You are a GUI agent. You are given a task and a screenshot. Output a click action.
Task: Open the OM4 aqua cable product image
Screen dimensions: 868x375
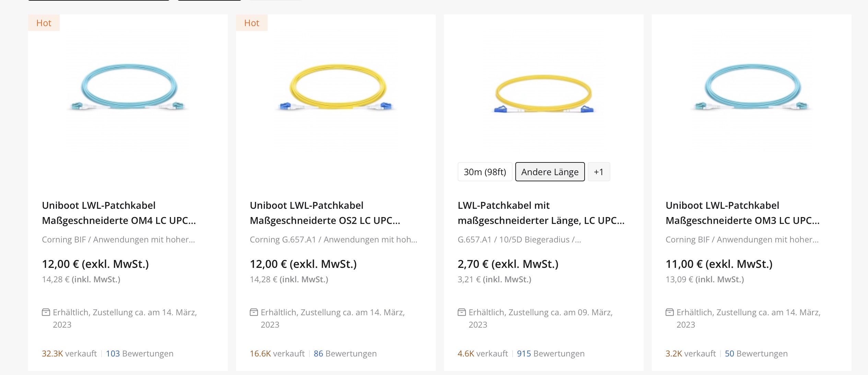[128, 88]
